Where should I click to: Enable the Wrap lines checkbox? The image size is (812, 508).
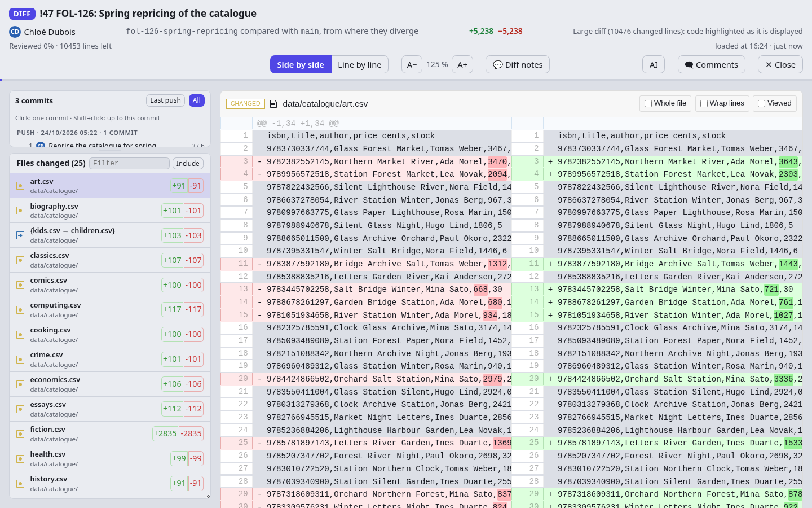(704, 104)
